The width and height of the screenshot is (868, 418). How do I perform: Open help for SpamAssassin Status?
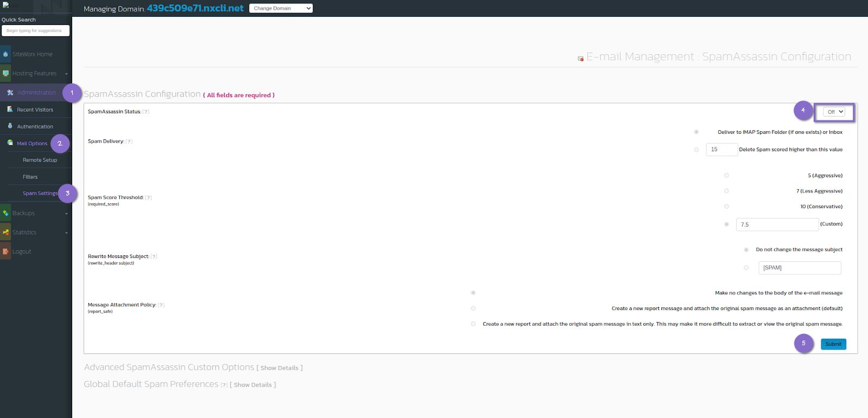146,112
